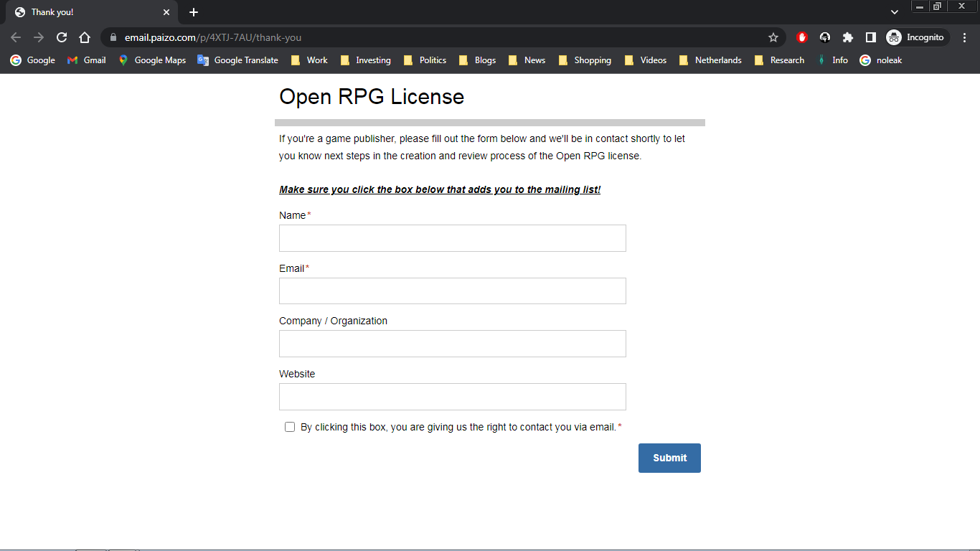Go to the browser home page icon
Image resolution: width=980 pixels, height=551 pixels.
[x=85, y=37]
